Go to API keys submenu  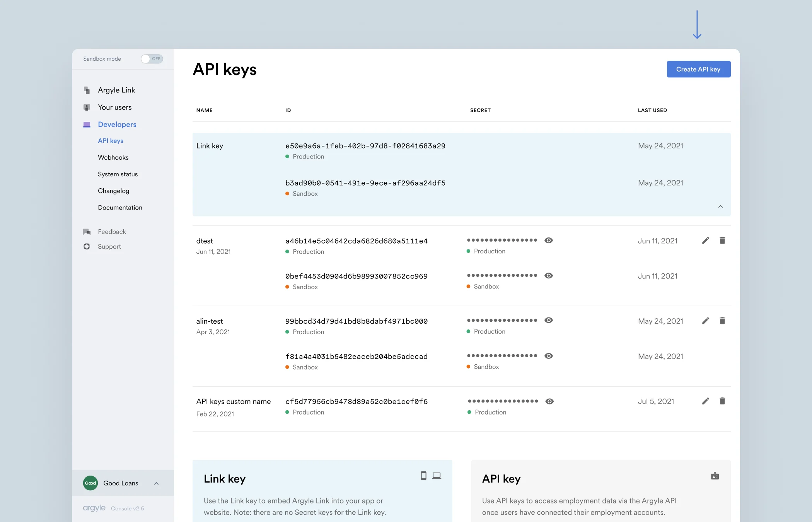[110, 141]
